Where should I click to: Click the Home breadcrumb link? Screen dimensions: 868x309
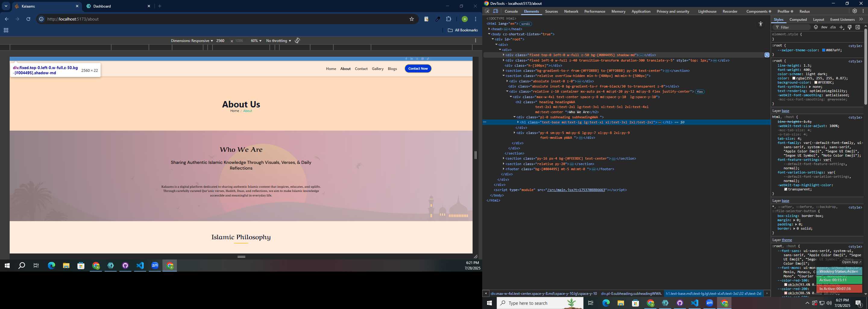[x=234, y=111]
